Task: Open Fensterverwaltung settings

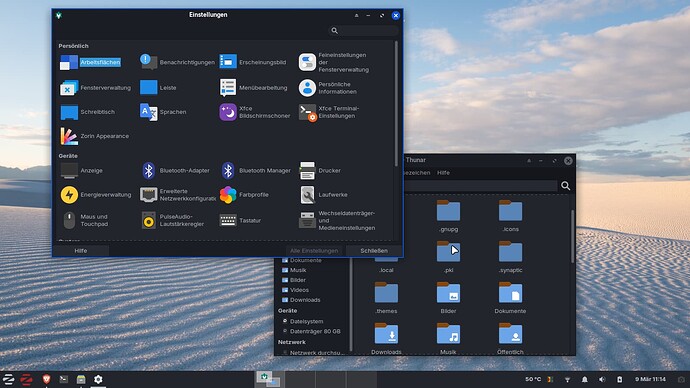Action: [95, 88]
